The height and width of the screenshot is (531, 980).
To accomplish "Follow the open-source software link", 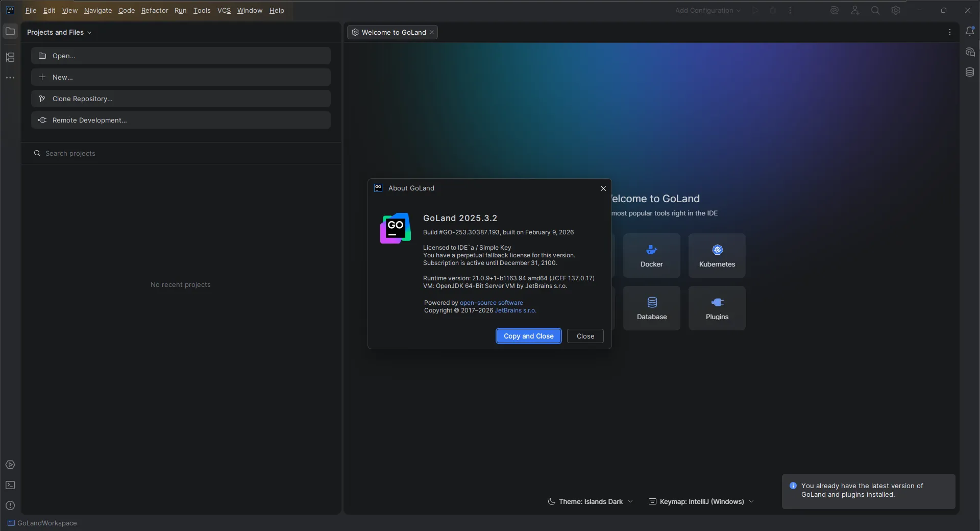I will pyautogui.click(x=491, y=303).
